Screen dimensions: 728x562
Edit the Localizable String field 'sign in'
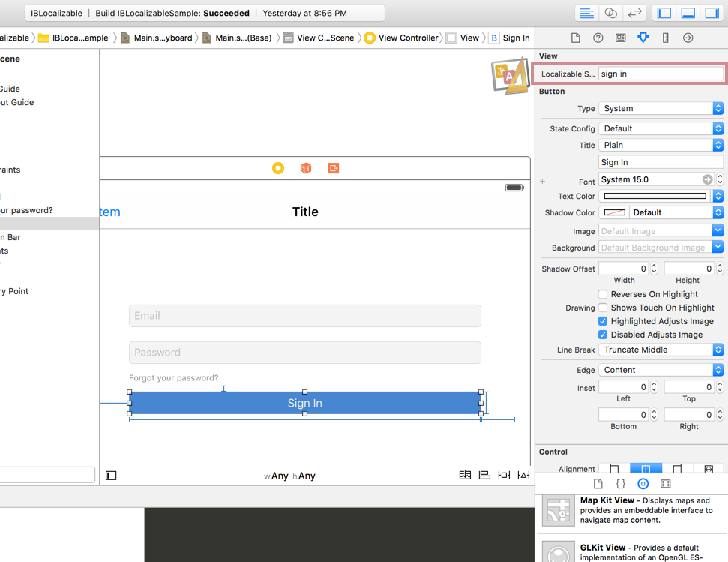pyautogui.click(x=661, y=74)
